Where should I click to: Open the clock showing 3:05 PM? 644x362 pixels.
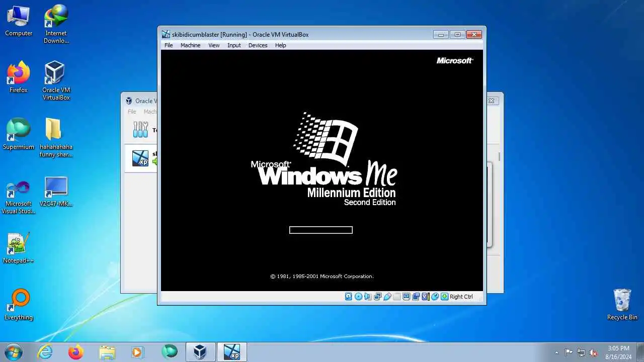coord(618,352)
